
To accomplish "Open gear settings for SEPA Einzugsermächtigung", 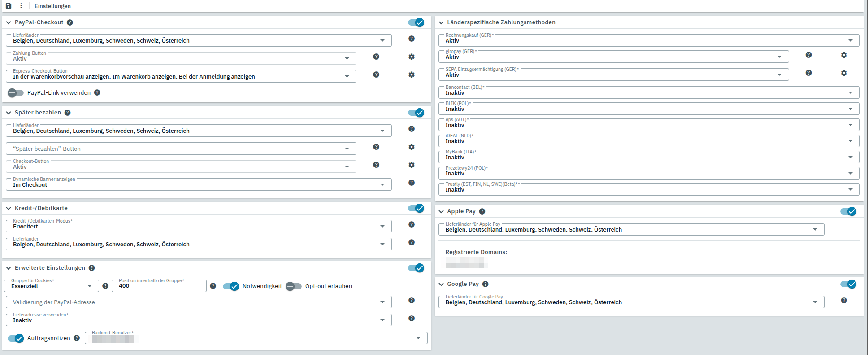I will coord(843,73).
